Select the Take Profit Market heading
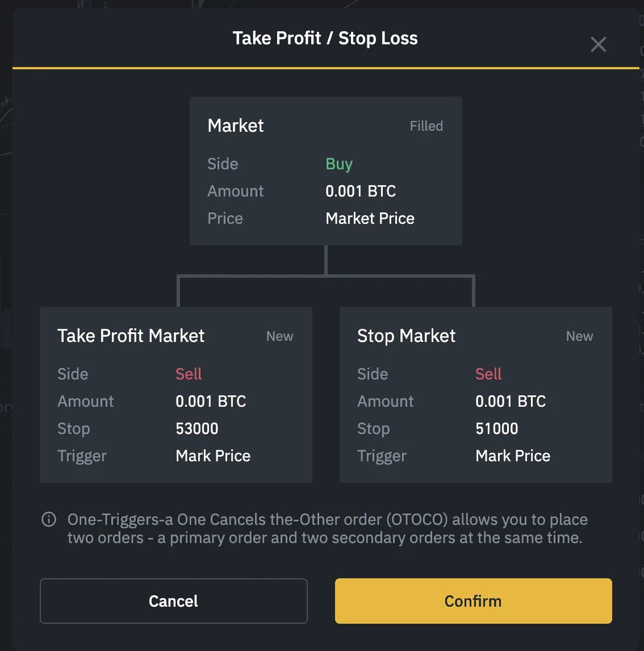 tap(131, 336)
